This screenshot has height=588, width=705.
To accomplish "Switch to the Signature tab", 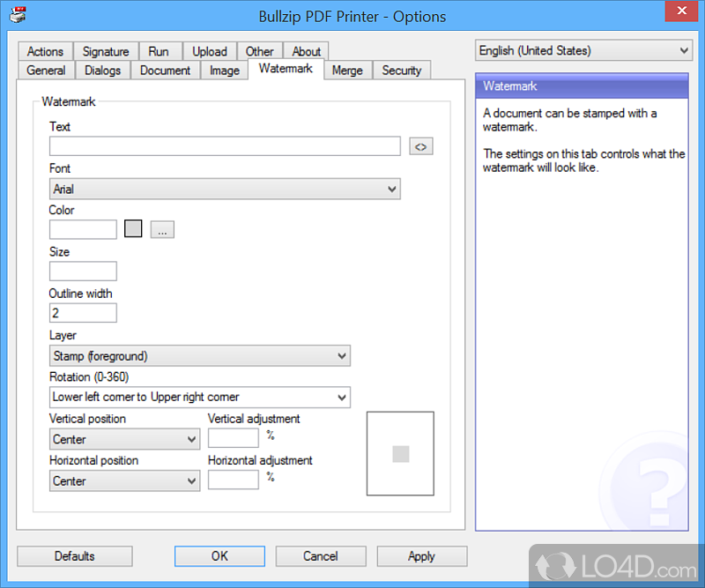I will (x=106, y=51).
